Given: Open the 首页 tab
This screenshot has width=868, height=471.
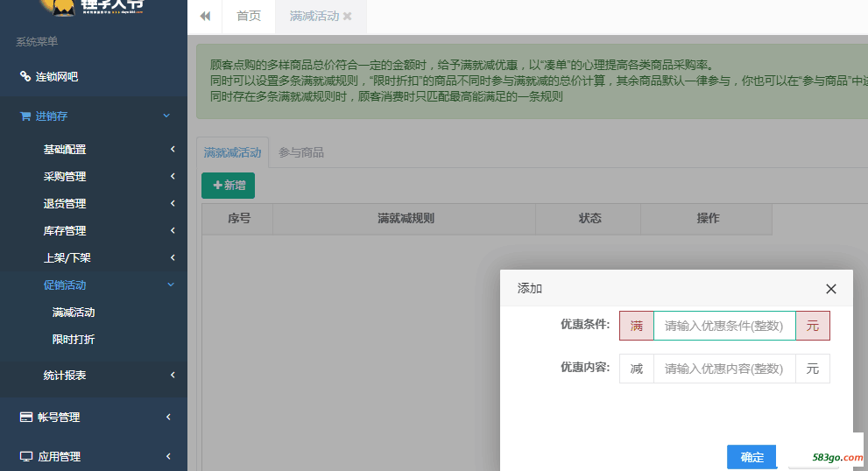Looking at the screenshot, I should [x=249, y=16].
